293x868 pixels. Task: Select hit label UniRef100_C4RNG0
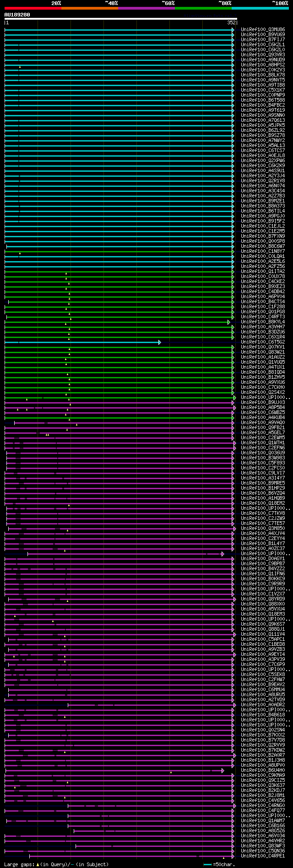click(263, 805)
